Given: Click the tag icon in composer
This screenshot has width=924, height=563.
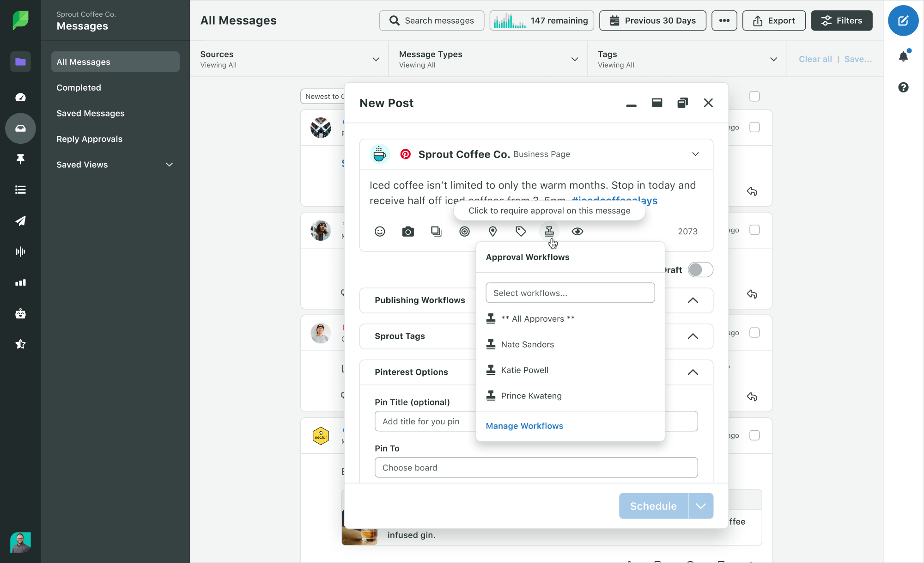Looking at the screenshot, I should tap(521, 232).
